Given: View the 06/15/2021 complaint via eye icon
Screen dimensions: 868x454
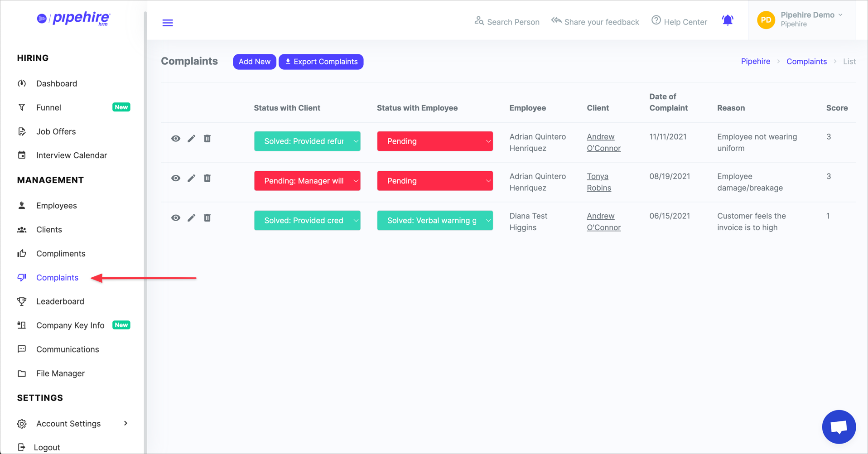Looking at the screenshot, I should click(176, 218).
